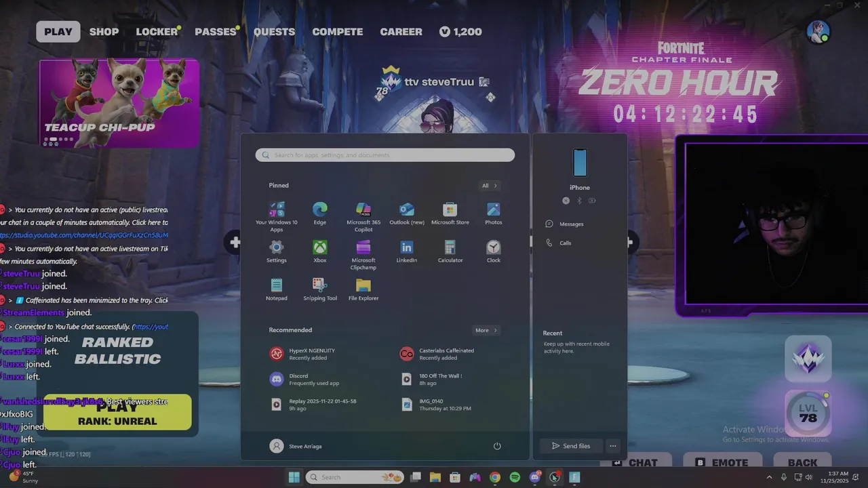Switch to Fortnite LOCKER tab
Viewport: 868px width, 488px height.
pos(157,32)
